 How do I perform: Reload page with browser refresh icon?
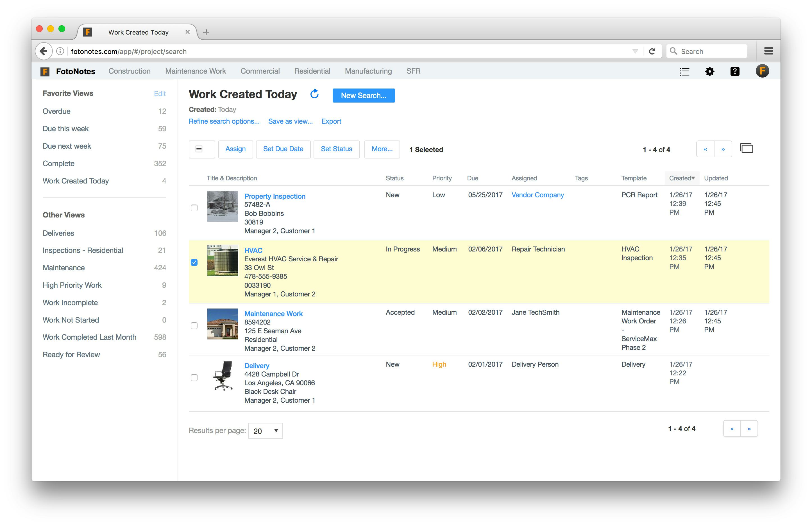point(652,51)
